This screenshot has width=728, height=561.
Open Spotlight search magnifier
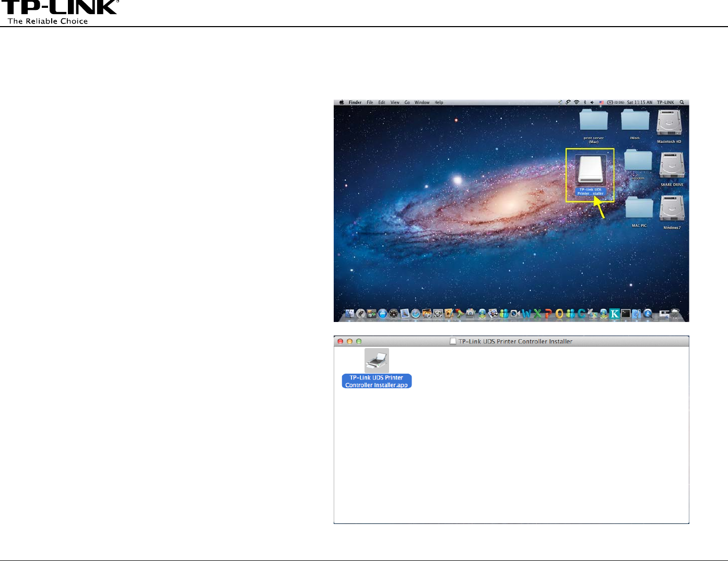point(682,102)
